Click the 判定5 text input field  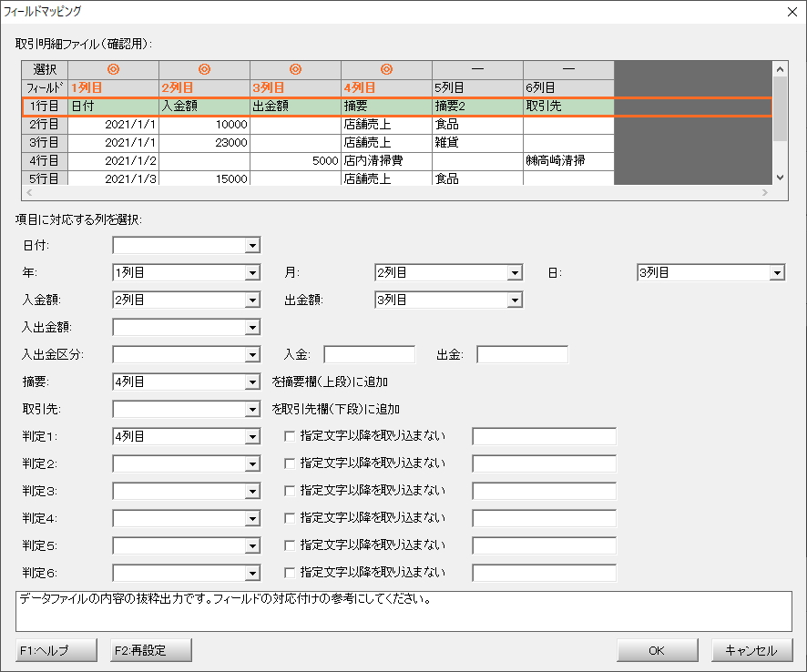pyautogui.click(x=544, y=545)
